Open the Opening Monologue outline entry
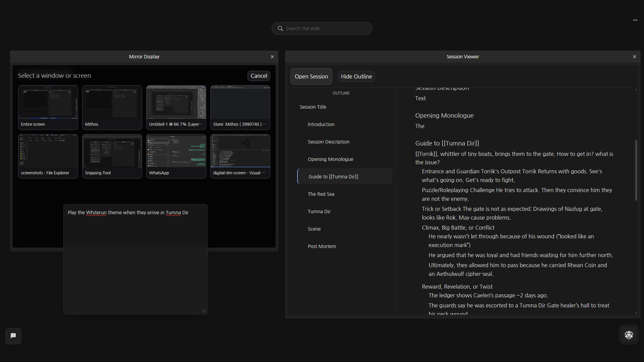The width and height of the screenshot is (644, 362). (x=330, y=159)
